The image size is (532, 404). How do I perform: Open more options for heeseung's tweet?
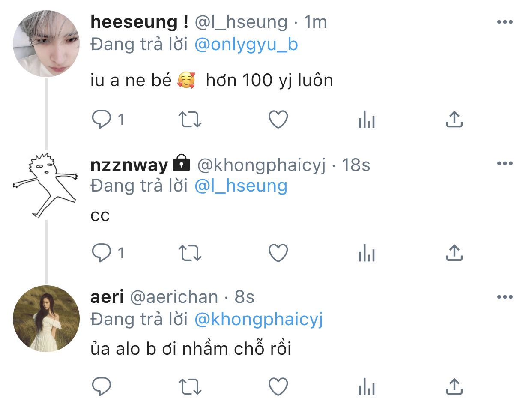(x=505, y=22)
